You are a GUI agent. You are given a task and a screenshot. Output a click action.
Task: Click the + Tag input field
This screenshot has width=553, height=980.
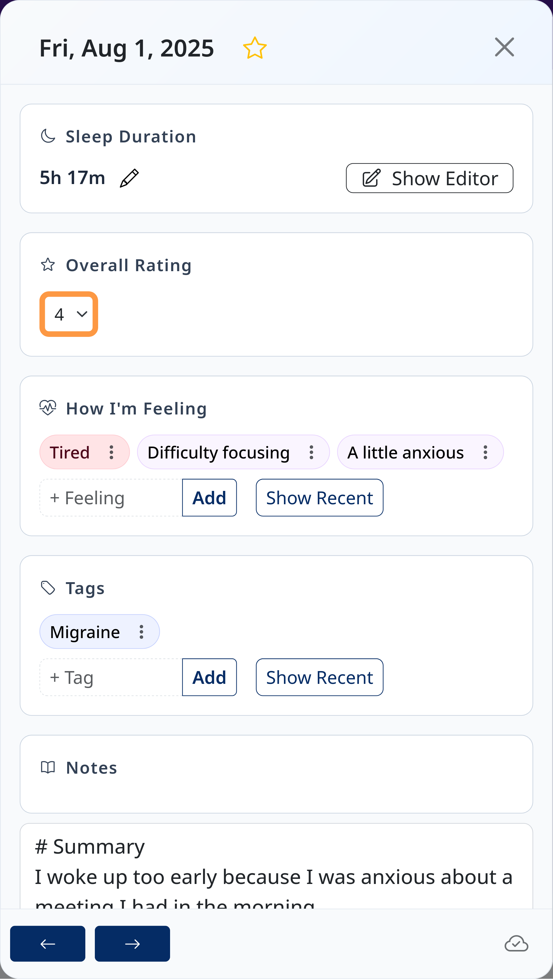(110, 677)
